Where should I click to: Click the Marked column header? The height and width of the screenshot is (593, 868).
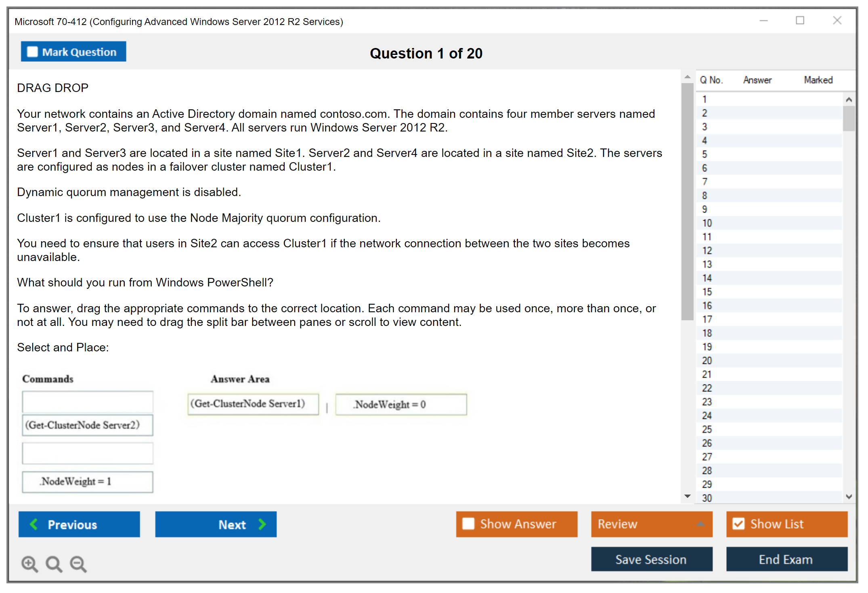[818, 80]
